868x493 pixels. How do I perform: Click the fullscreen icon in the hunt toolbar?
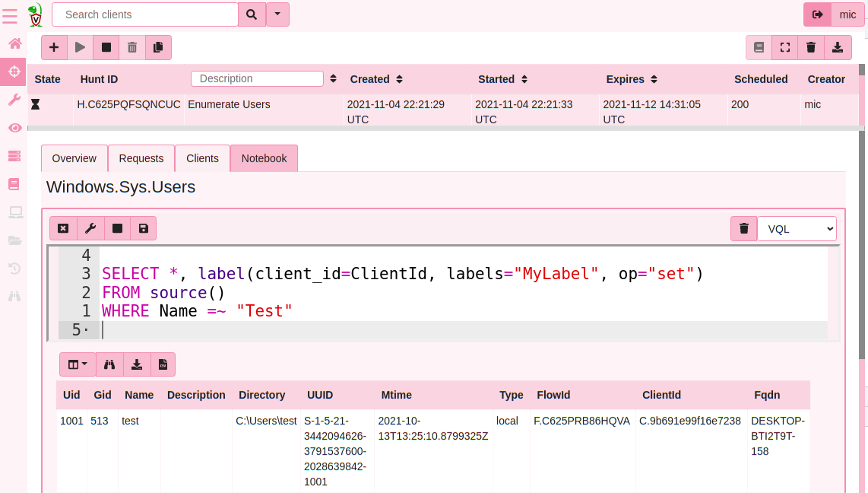click(x=785, y=47)
